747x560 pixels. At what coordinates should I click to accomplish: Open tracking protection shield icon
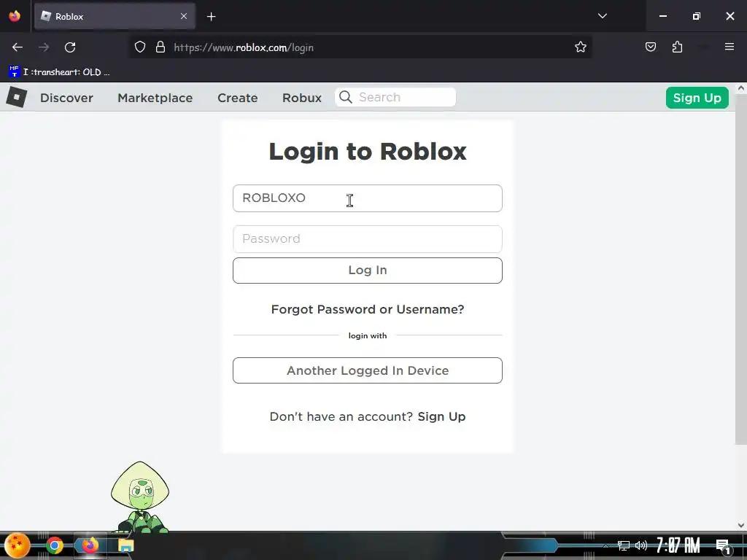(x=139, y=47)
